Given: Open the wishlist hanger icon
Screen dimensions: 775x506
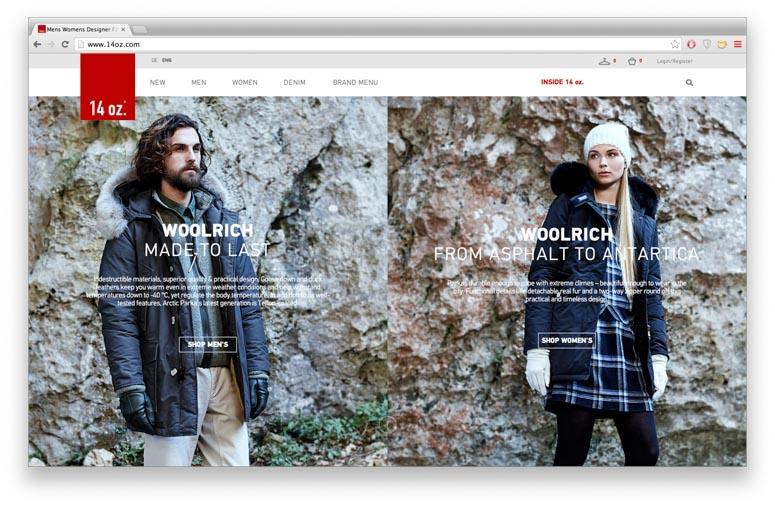Looking at the screenshot, I should [604, 61].
